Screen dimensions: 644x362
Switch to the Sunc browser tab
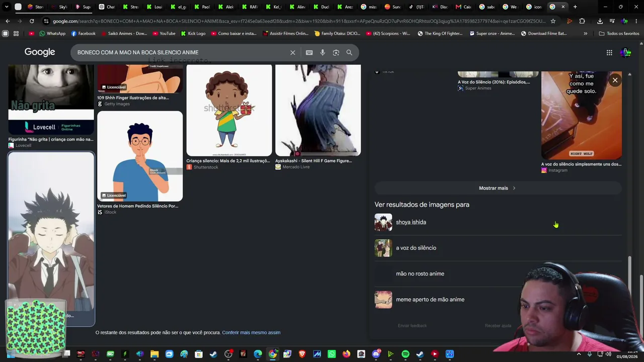[392, 7]
